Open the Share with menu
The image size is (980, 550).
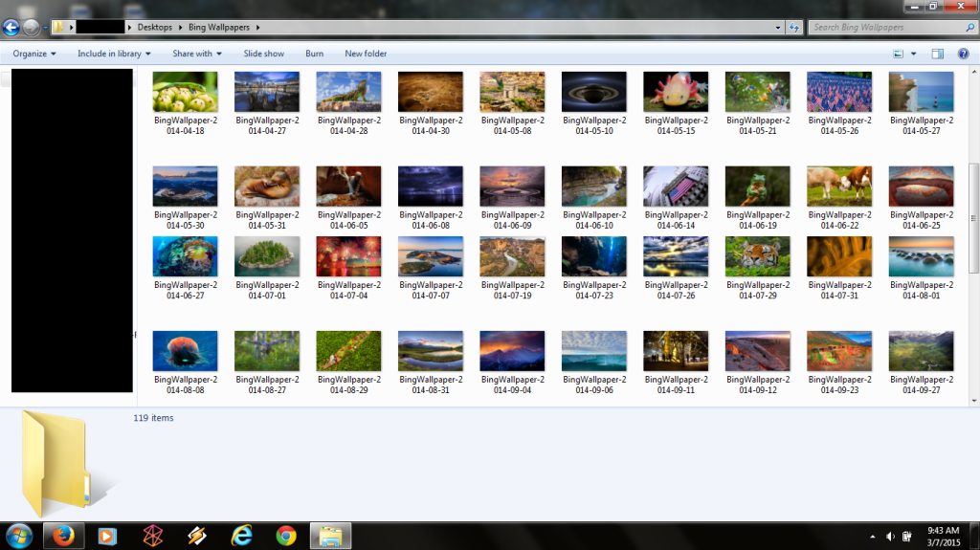[x=197, y=54]
